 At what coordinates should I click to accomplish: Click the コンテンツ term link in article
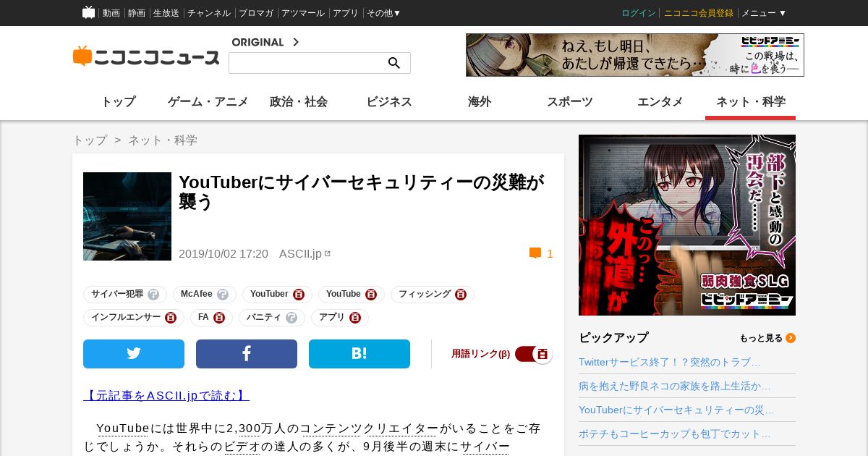331,428
